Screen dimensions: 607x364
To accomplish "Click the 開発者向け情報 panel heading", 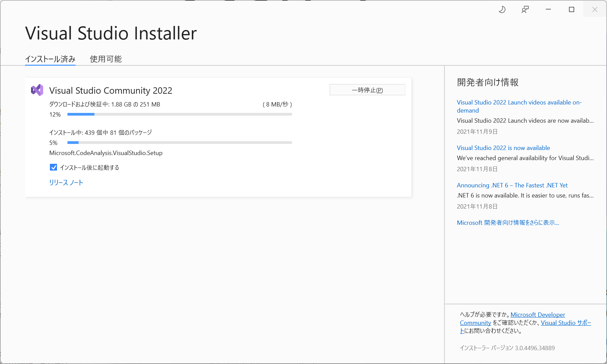I will coord(488,82).
